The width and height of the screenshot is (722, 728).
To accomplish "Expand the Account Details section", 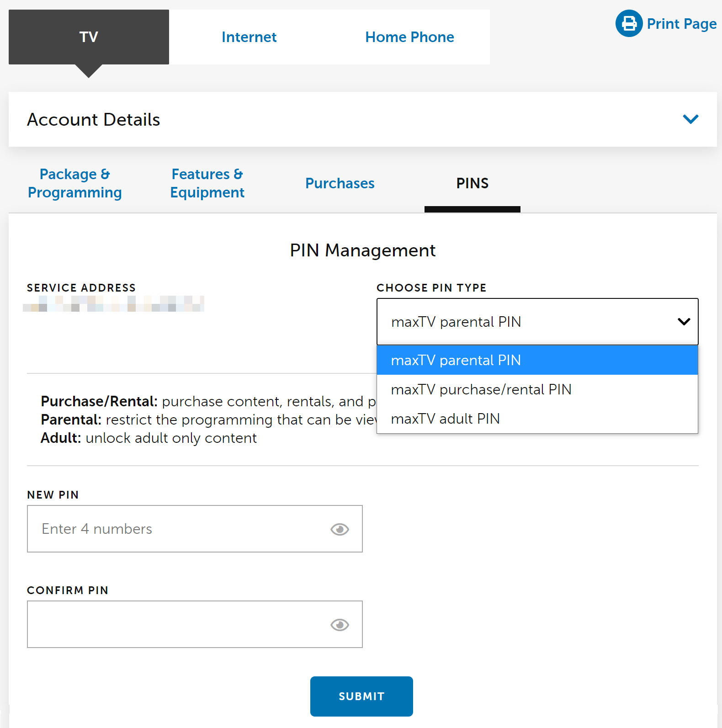I will click(x=690, y=119).
